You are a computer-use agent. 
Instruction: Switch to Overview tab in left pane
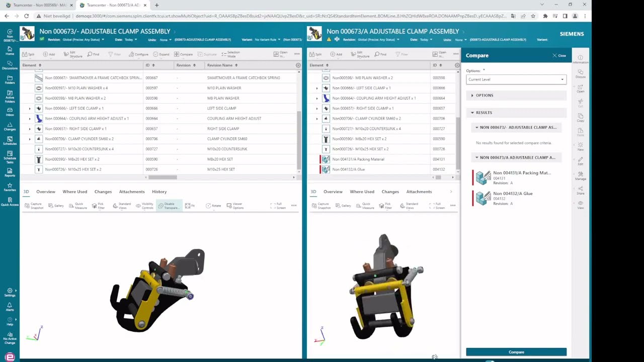click(x=45, y=192)
